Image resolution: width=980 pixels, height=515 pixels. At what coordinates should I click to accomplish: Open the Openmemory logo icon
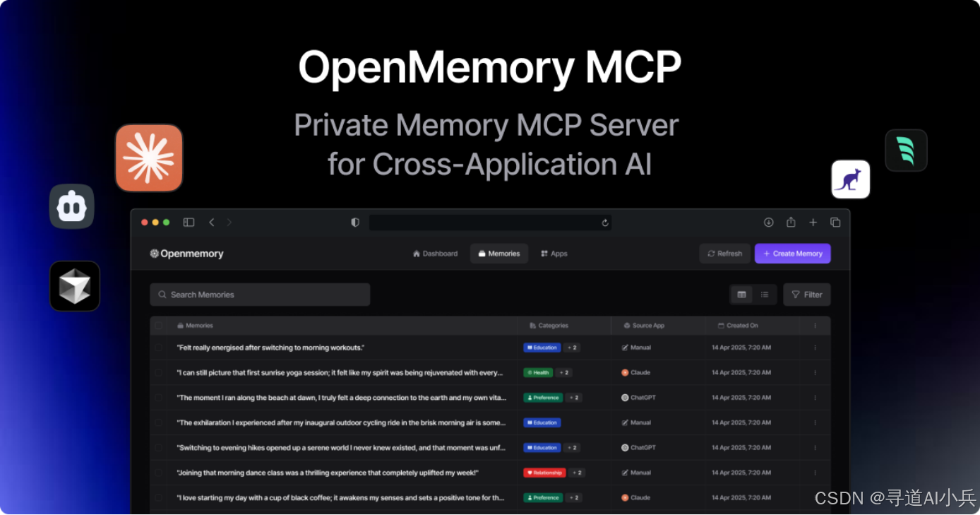coord(154,253)
